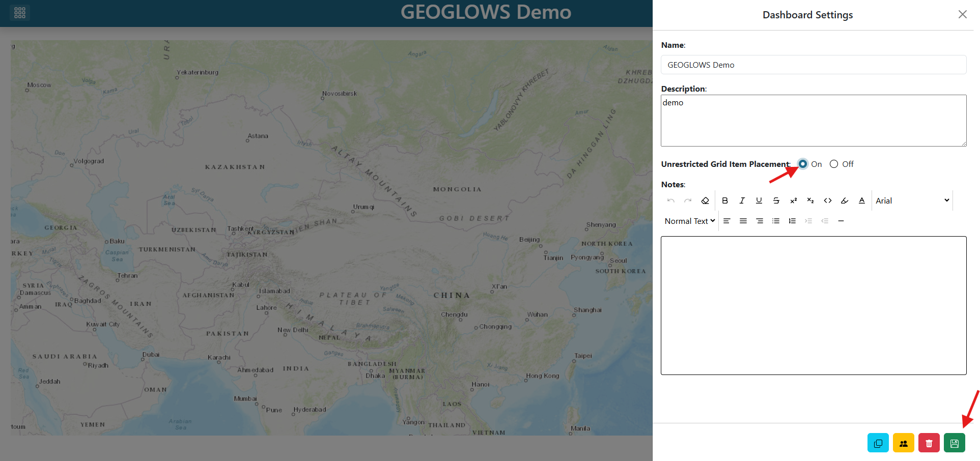The height and width of the screenshot is (461, 980).
Task: Click the GEOGLOWS Demo title
Action: (486, 12)
